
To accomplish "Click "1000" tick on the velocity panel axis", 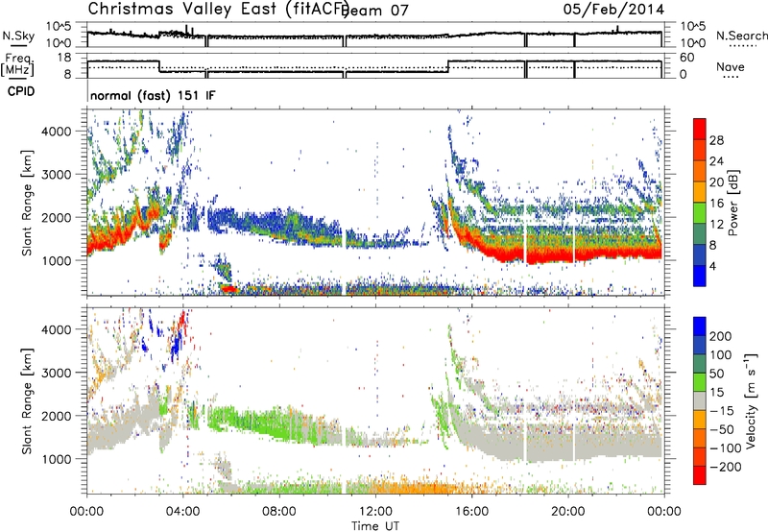I will pyautogui.click(x=57, y=459).
